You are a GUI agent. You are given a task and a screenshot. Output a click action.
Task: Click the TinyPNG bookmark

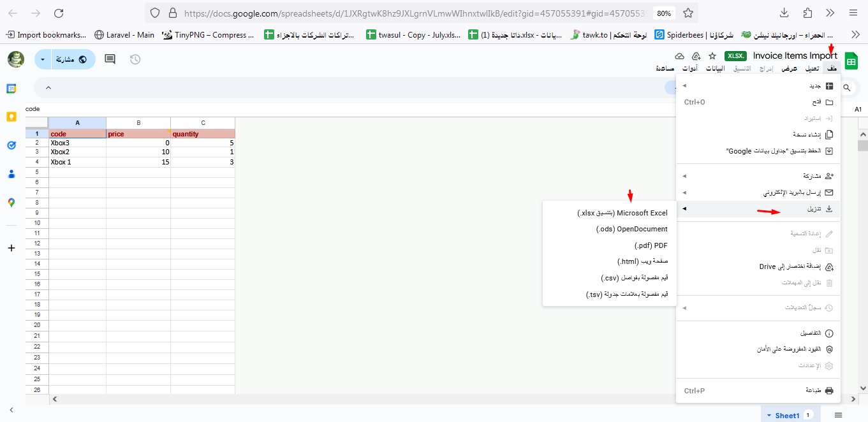208,35
